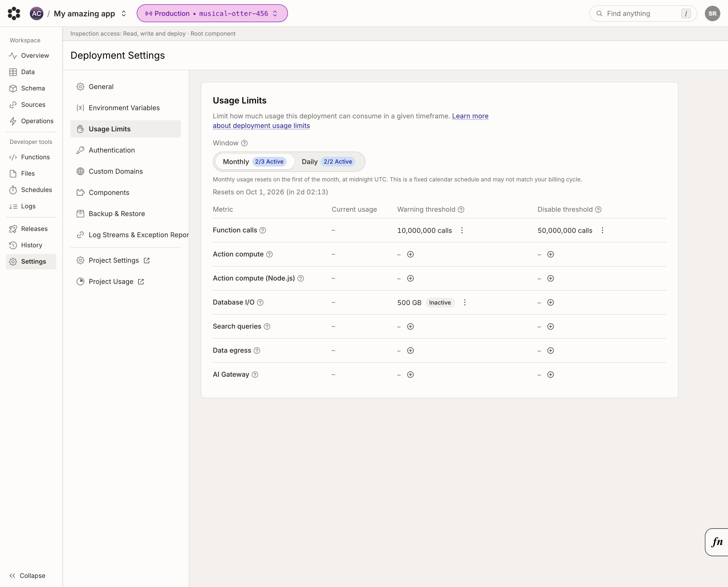Open Function calls disable threshold options menu
728x587 pixels.
tap(602, 230)
